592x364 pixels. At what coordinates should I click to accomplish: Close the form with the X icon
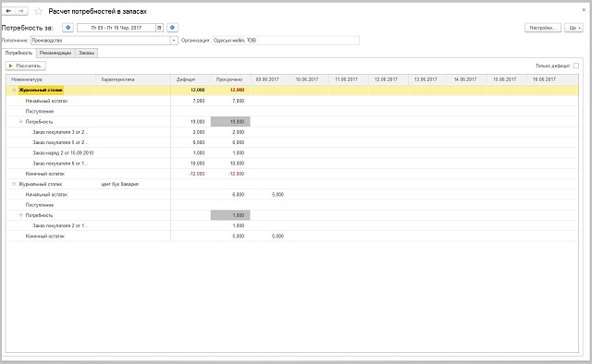click(584, 10)
